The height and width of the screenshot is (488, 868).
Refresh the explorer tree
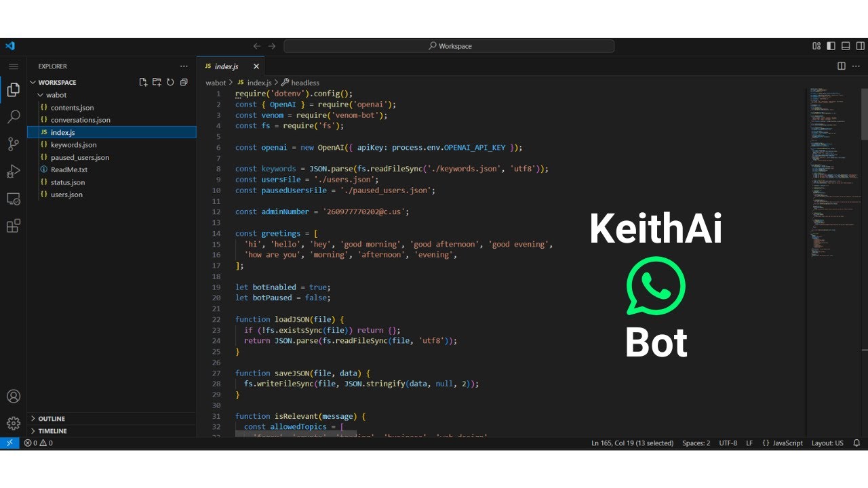click(x=170, y=82)
